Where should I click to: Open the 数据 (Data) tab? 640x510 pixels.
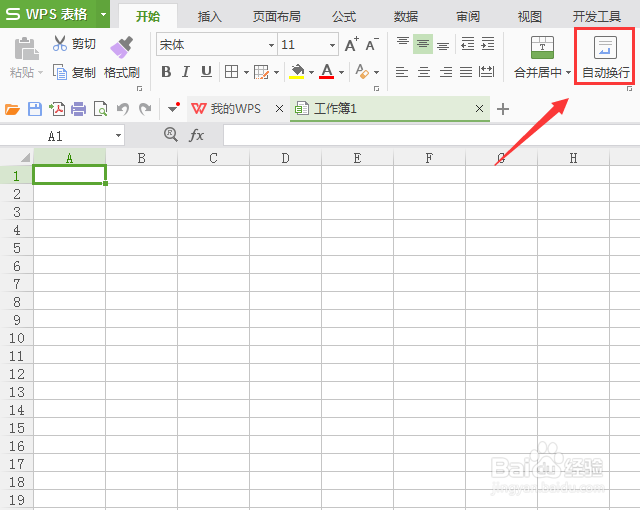(x=406, y=16)
